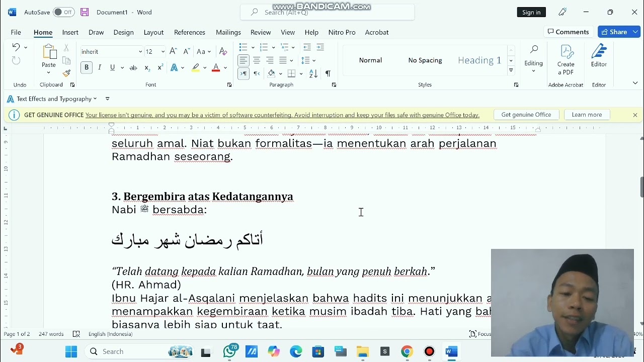
Task: Align text to the right
Action: (270, 60)
